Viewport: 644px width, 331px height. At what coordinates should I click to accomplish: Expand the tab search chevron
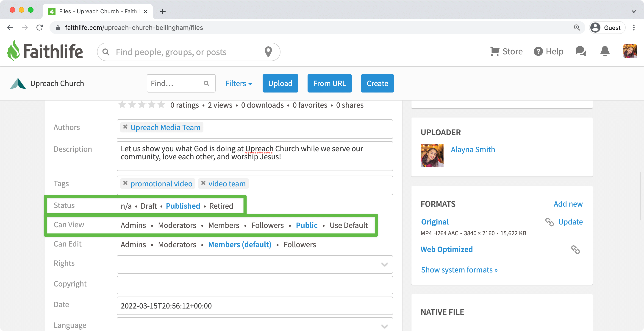pos(633,11)
